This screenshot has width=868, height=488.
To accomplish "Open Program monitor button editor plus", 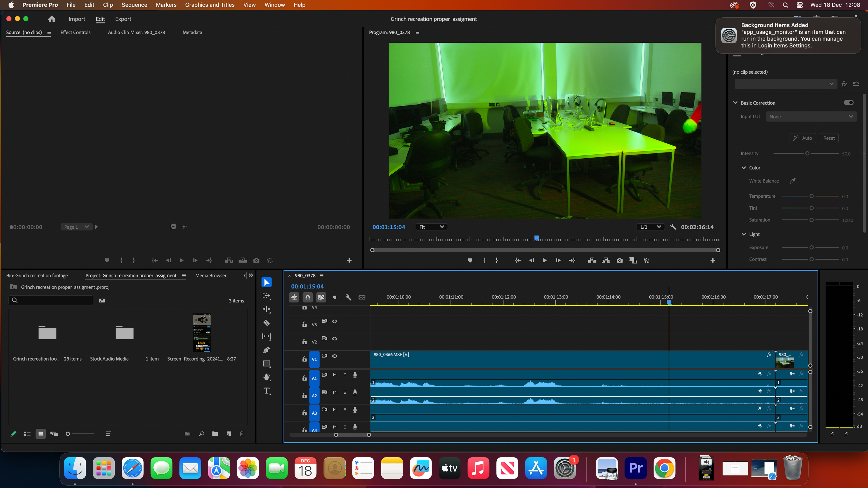I will (713, 260).
